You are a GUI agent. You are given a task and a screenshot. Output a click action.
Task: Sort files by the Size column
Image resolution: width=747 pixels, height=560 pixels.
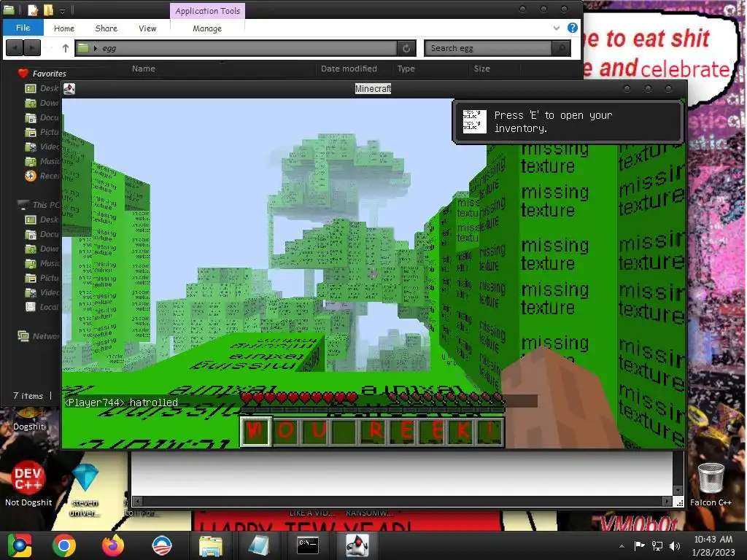point(481,69)
